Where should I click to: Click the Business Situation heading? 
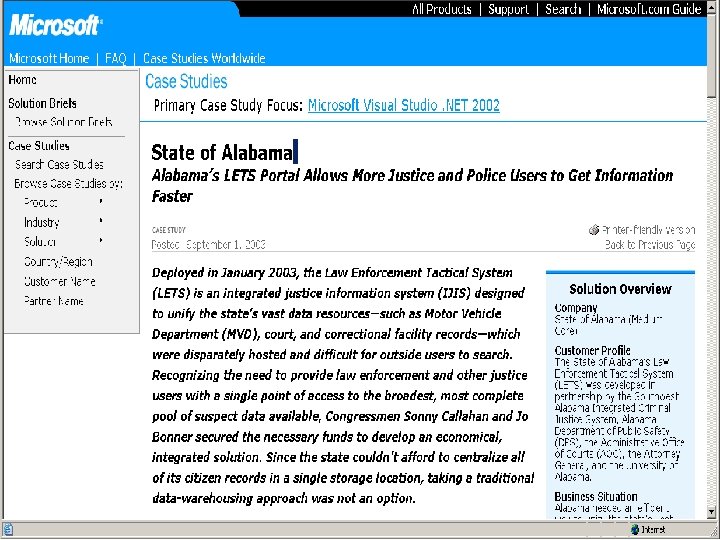(x=596, y=497)
